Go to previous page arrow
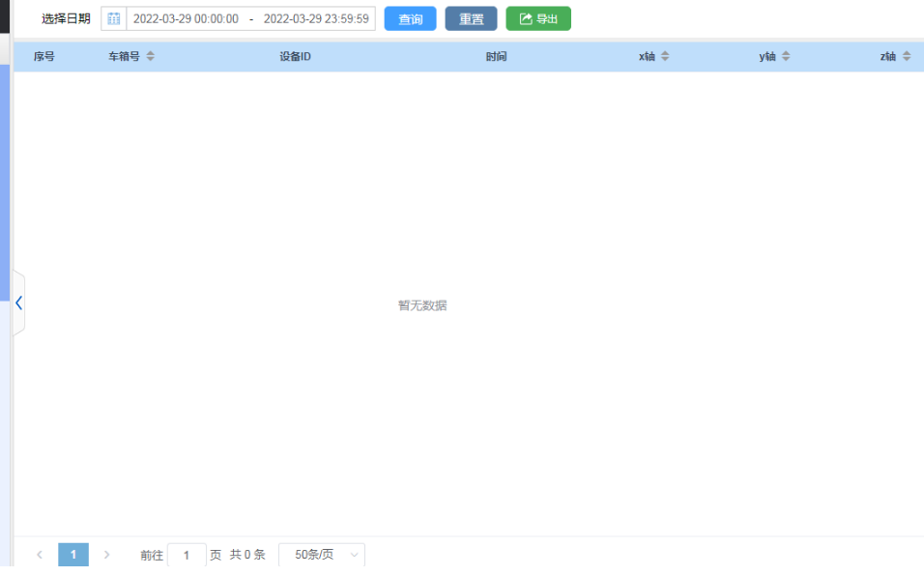The width and height of the screenshot is (924, 576). pos(40,555)
